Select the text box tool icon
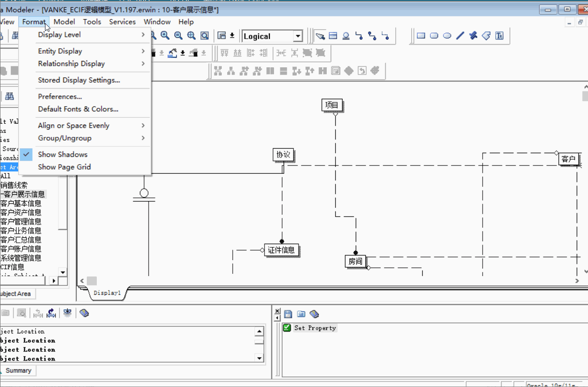 click(499, 36)
